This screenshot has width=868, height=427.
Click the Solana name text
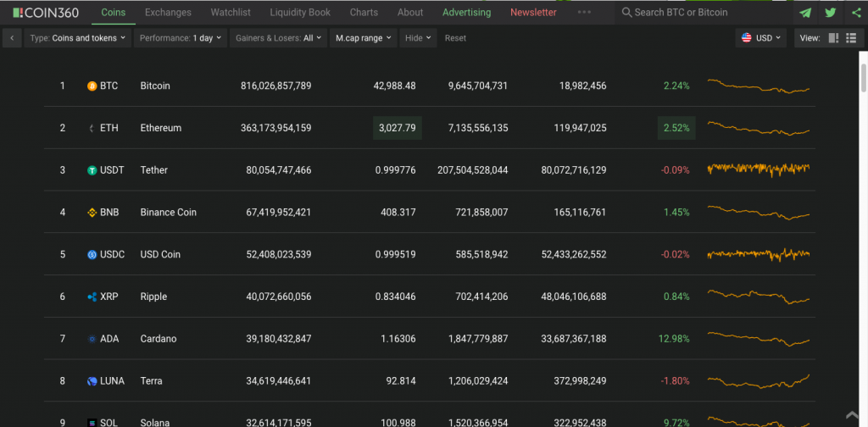point(155,423)
